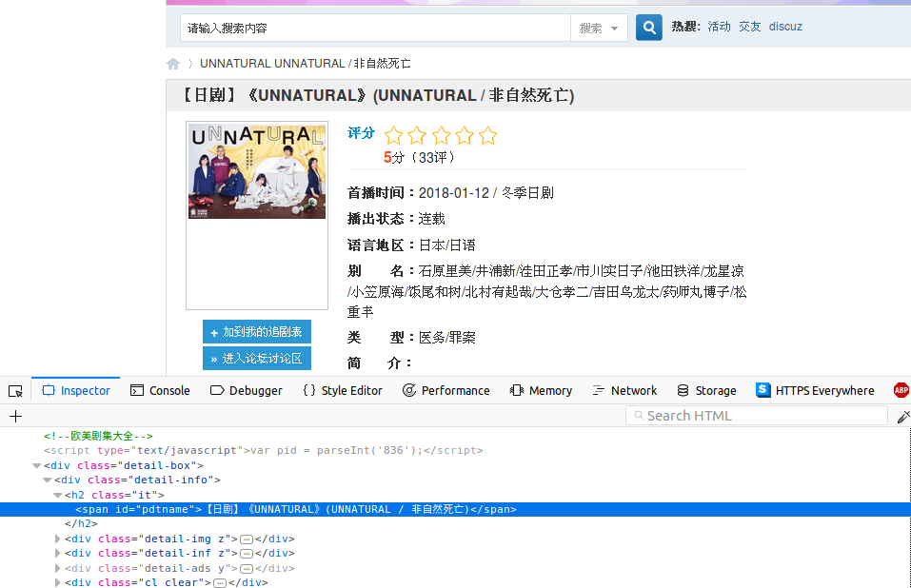Open the HTTPS Everywhere tab
The width and height of the screenshot is (911, 588).
[x=815, y=391]
